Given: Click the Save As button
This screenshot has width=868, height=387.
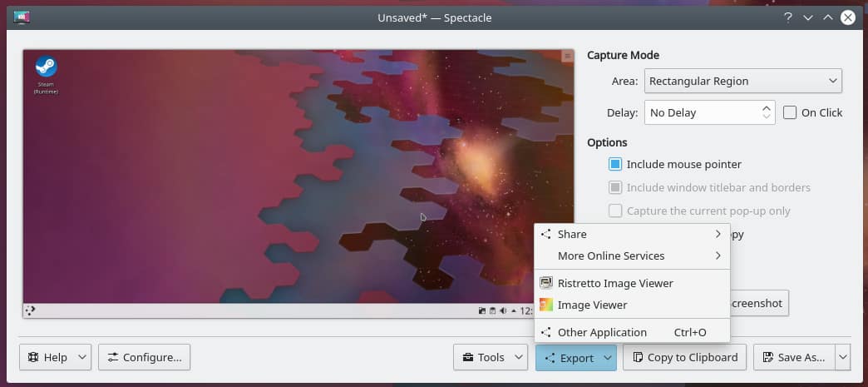Looking at the screenshot, I should [x=794, y=358].
